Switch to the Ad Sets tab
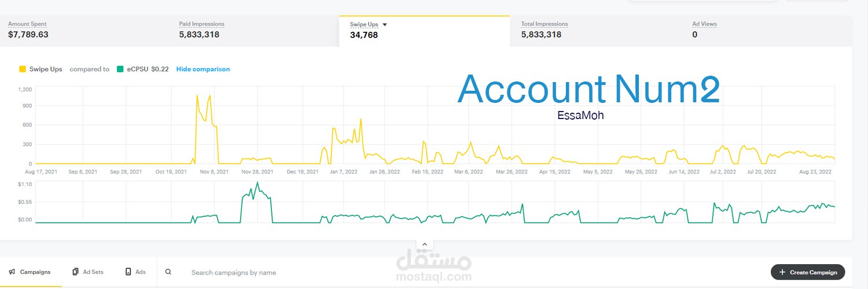868x289 pixels. (88, 272)
